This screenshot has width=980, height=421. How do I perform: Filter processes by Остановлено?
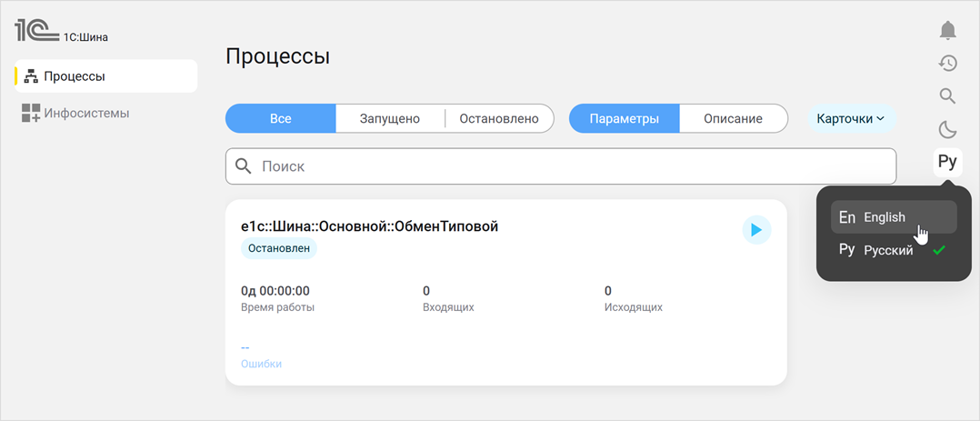click(499, 119)
